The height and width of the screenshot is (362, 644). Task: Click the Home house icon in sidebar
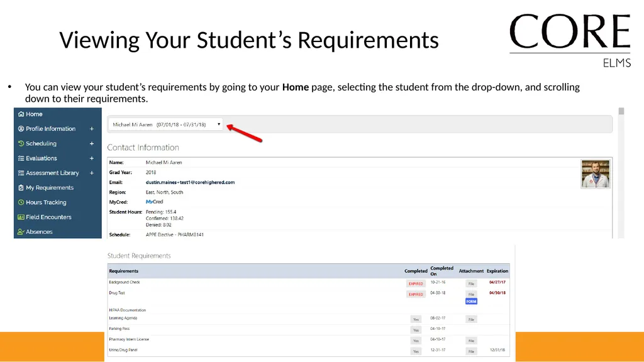click(x=21, y=114)
